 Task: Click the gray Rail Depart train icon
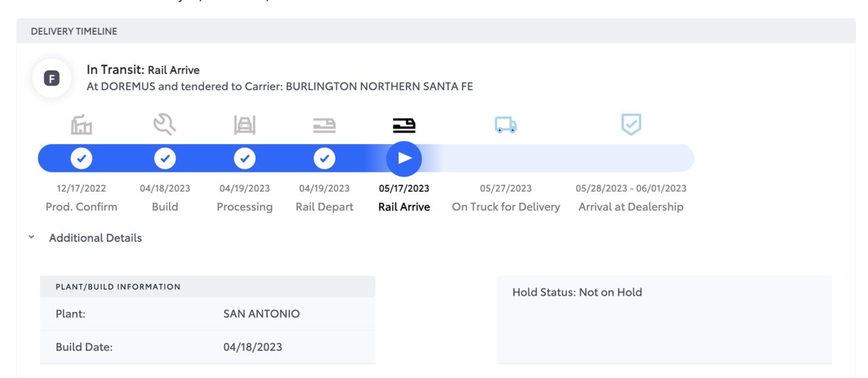(x=324, y=125)
